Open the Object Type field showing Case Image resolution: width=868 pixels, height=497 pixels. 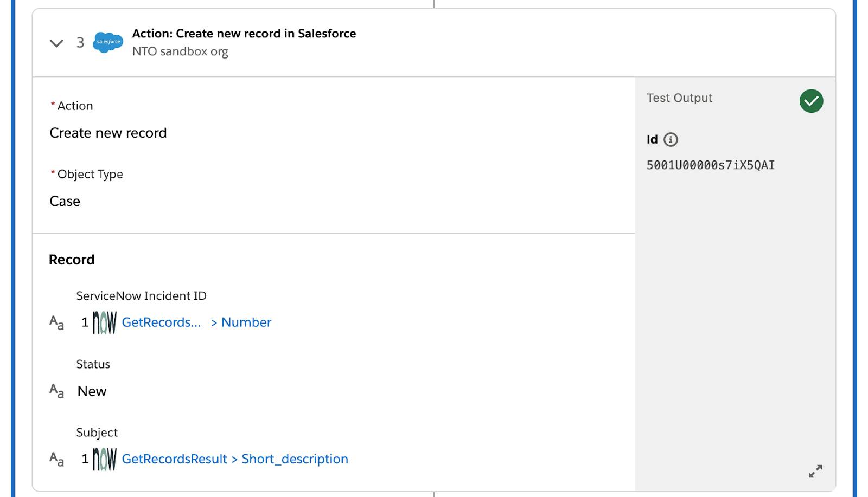pyautogui.click(x=65, y=201)
